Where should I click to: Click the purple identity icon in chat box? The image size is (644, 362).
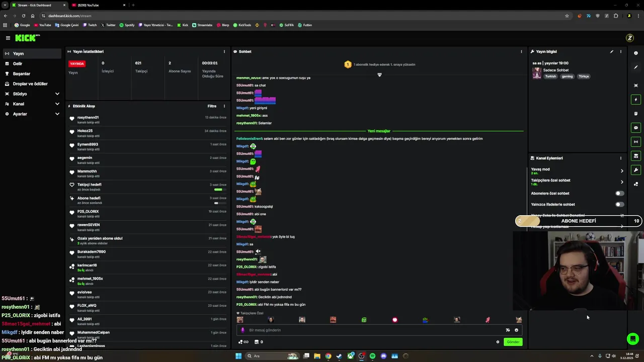243,330
